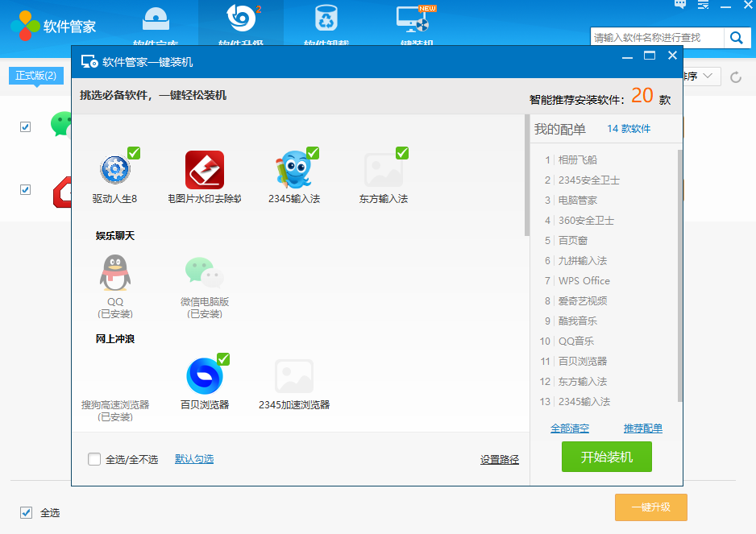The image size is (756, 534).
Task: Click the 微信电脑版 icon
Action: [x=204, y=273]
